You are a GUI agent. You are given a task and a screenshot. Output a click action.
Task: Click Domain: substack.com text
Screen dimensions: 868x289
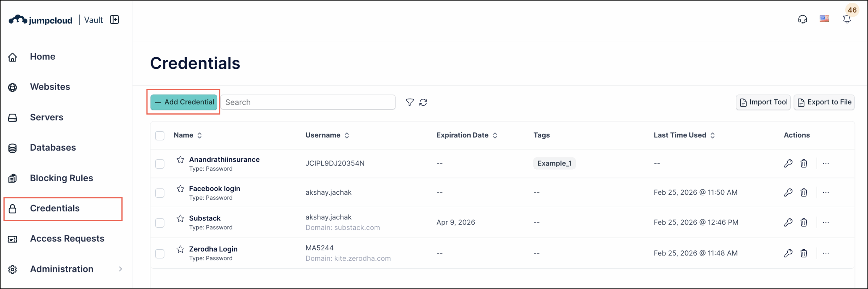(x=343, y=228)
